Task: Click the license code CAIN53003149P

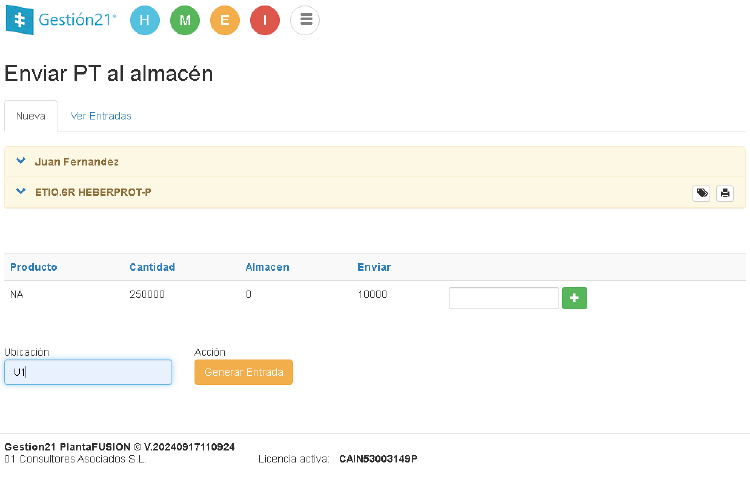Action: [378, 459]
